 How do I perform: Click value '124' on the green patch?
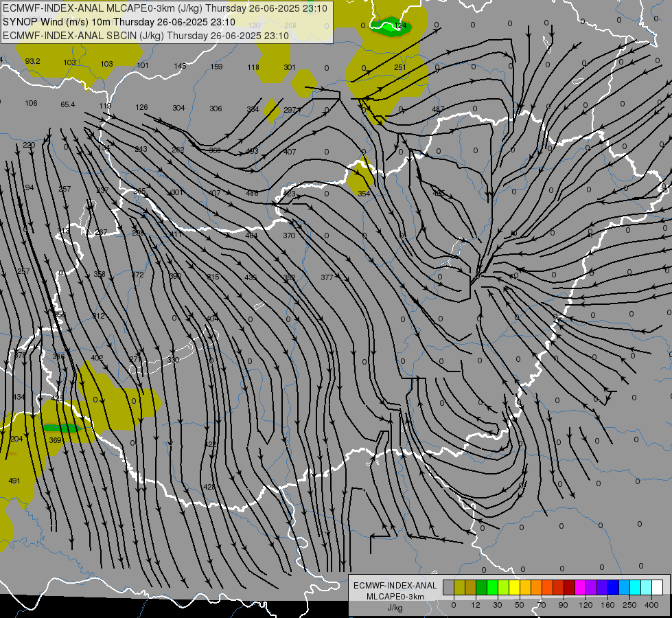pos(400,25)
